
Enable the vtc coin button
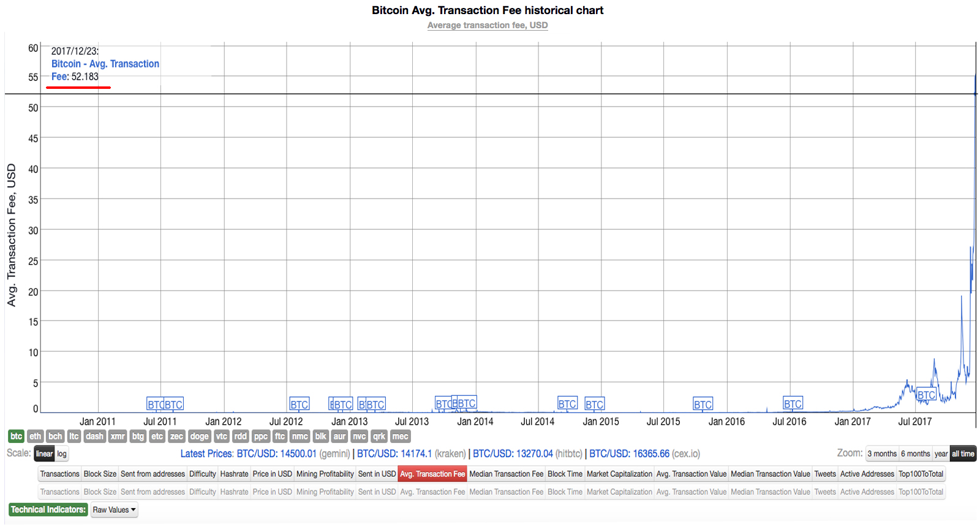[x=221, y=436]
